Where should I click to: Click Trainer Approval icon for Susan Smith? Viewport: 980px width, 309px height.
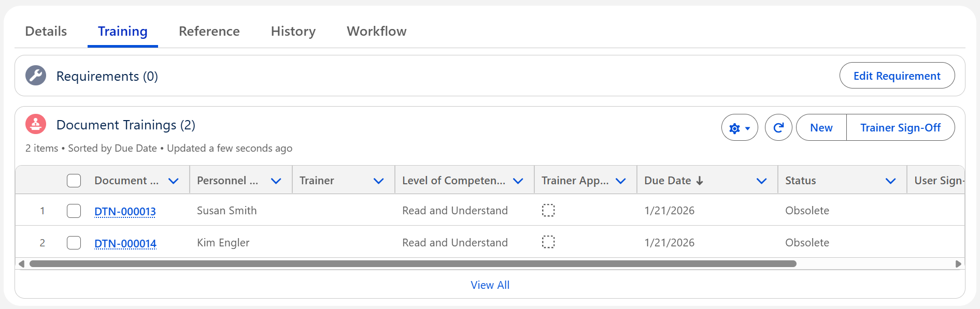[548, 210]
